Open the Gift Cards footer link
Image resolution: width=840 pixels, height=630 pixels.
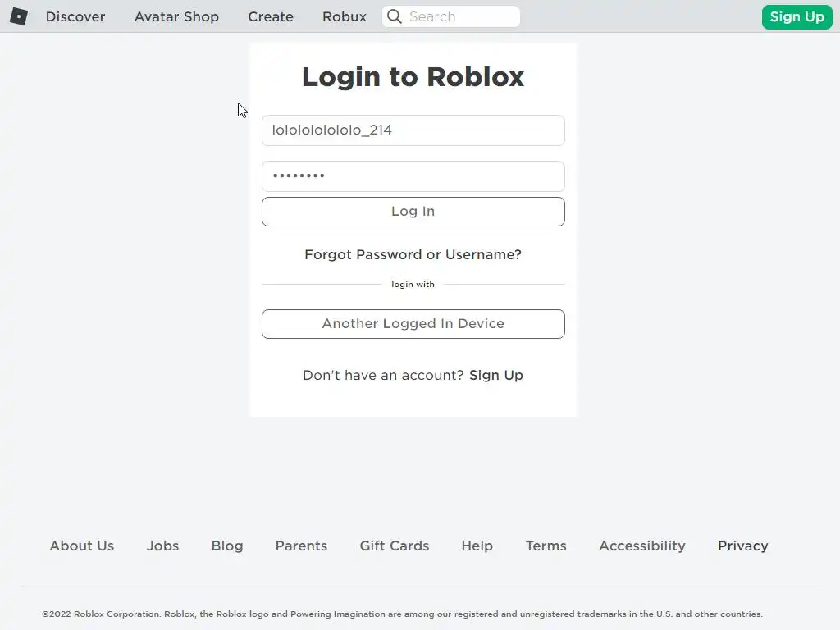pyautogui.click(x=395, y=546)
